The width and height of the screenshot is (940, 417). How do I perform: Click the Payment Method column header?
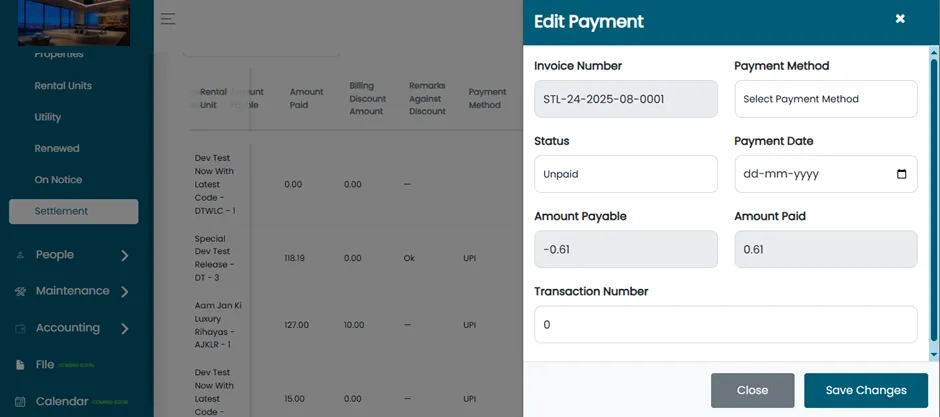487,98
